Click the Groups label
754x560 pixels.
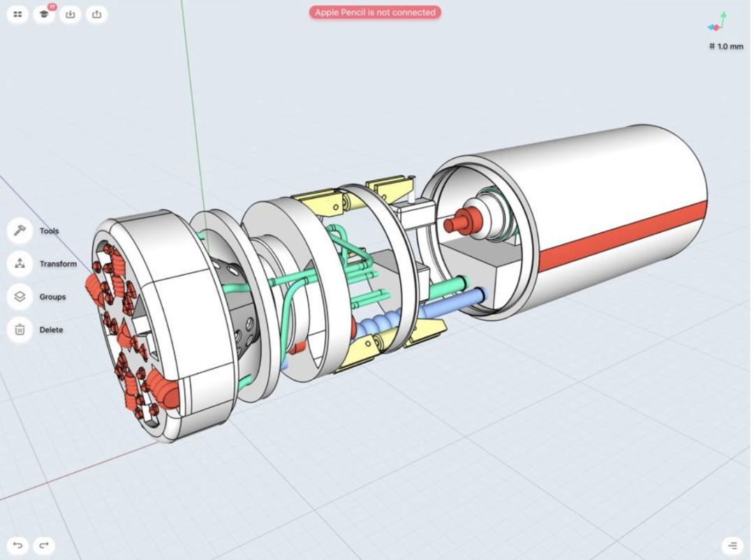click(x=52, y=297)
